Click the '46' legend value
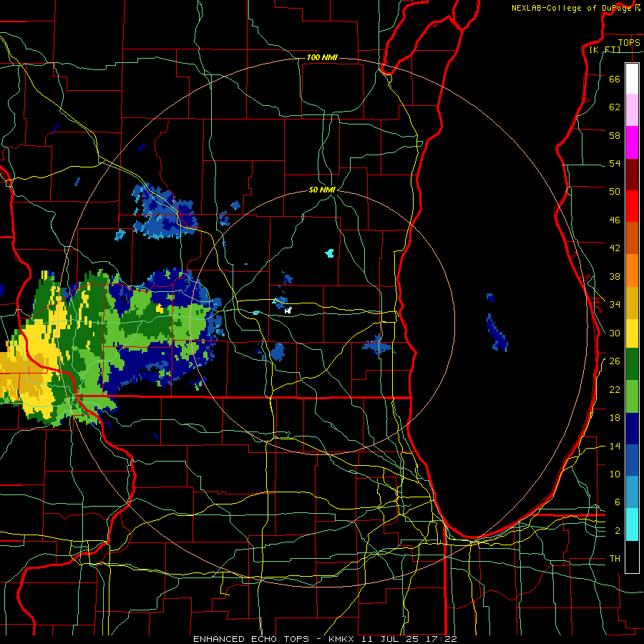This screenshot has height=644, width=644. coord(615,220)
